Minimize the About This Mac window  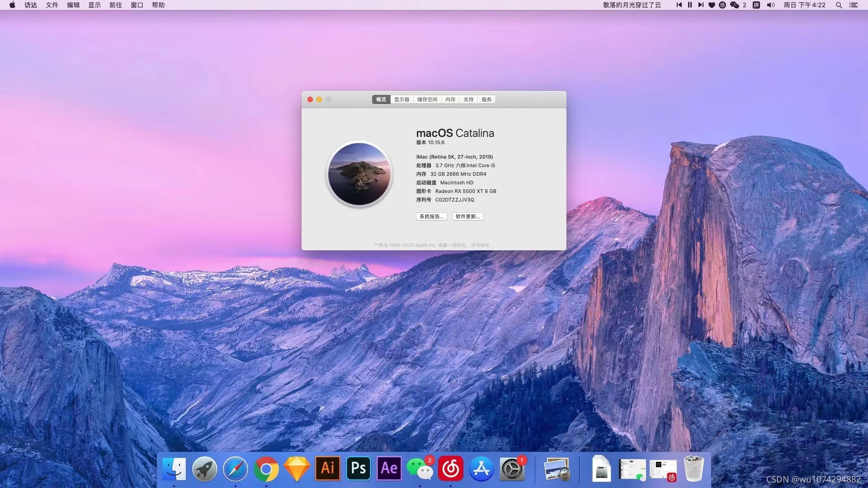click(x=319, y=99)
